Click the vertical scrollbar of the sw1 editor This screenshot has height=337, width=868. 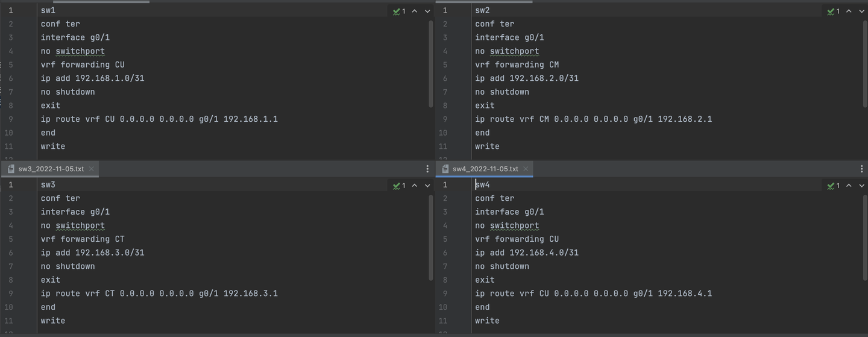[x=431, y=63]
